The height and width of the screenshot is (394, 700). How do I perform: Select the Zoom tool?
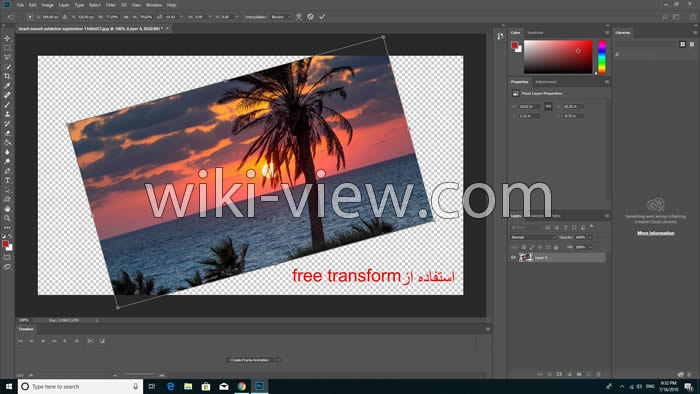tap(7, 218)
